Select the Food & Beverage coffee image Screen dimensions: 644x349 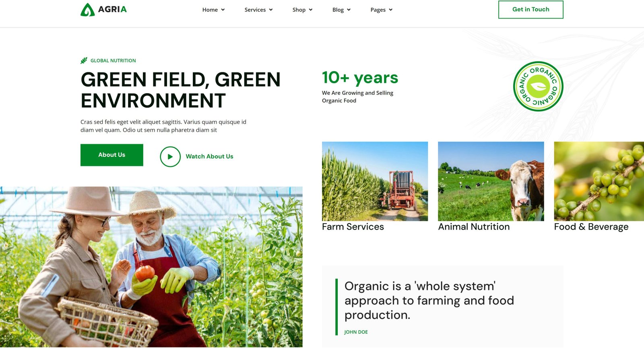click(x=599, y=181)
